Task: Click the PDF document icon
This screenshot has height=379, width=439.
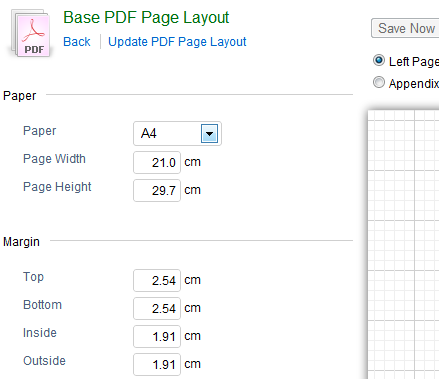Action: 31,34
